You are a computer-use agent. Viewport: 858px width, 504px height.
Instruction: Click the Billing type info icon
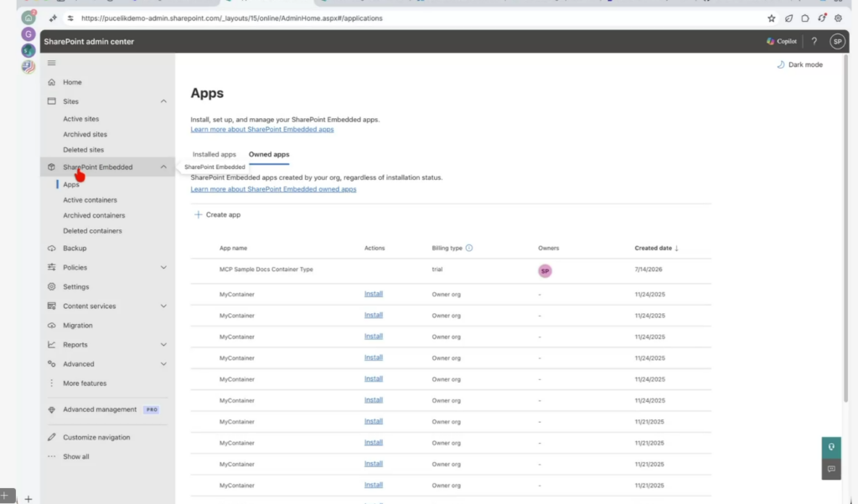(x=469, y=248)
